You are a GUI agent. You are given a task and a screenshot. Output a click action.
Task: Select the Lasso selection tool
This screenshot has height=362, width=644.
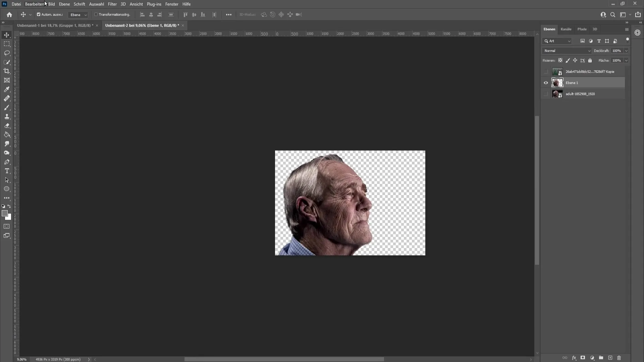tap(7, 53)
